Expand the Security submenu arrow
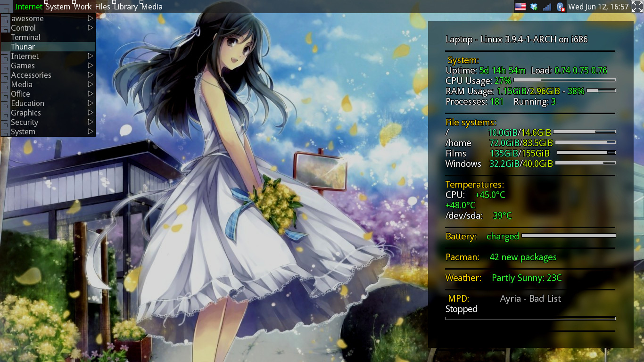The height and width of the screenshot is (362, 644). pos(91,122)
